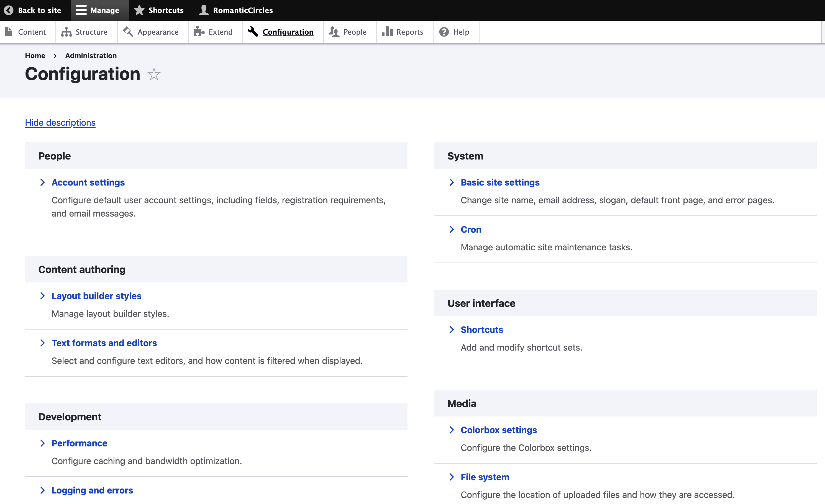The width and height of the screenshot is (825, 504).
Task: Click the Content grid icon
Action: (9, 32)
